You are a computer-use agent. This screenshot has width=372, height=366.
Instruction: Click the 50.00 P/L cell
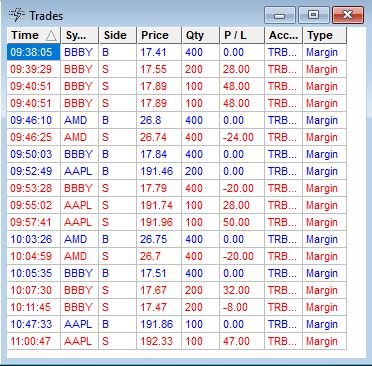point(242,222)
